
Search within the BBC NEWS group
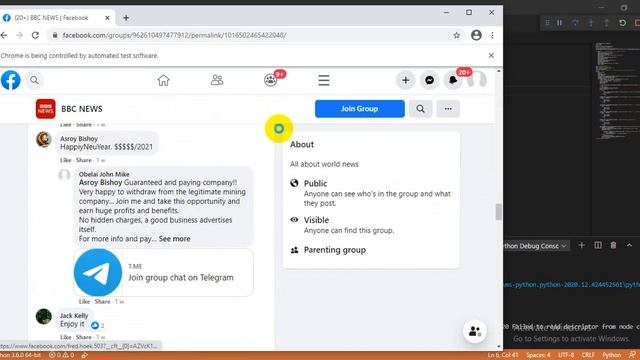point(420,109)
